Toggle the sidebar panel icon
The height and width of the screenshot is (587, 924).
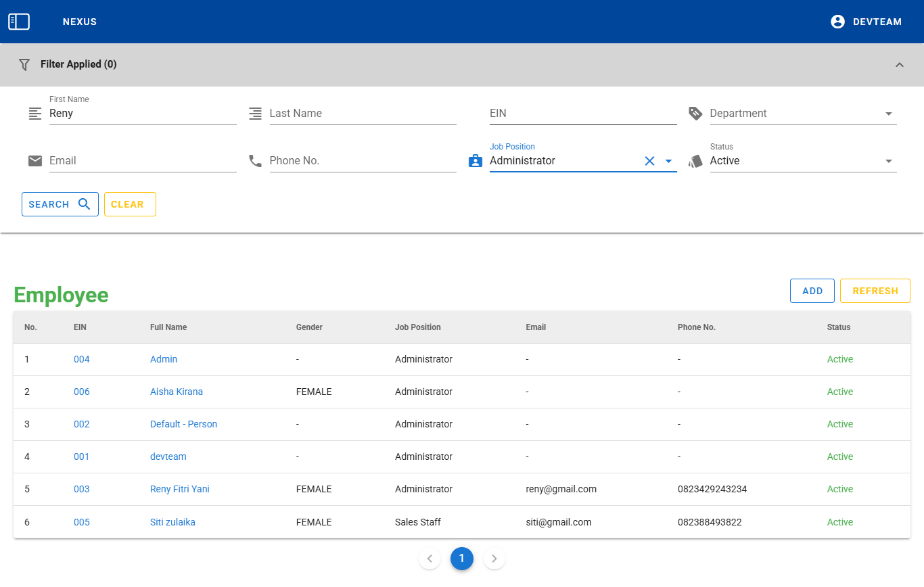[19, 22]
